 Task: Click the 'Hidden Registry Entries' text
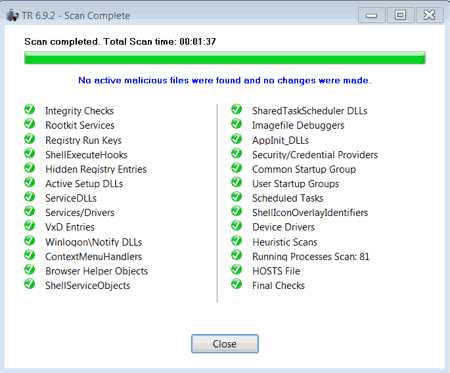tap(96, 169)
